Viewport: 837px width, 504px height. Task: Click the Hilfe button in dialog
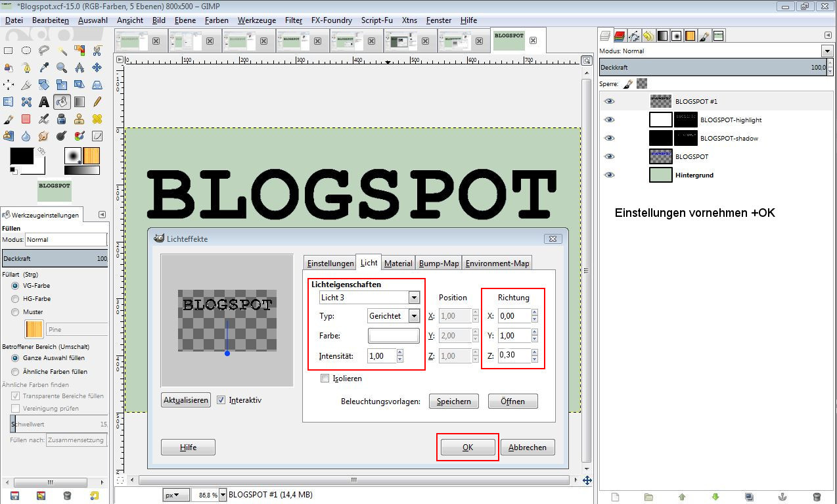[x=188, y=447]
